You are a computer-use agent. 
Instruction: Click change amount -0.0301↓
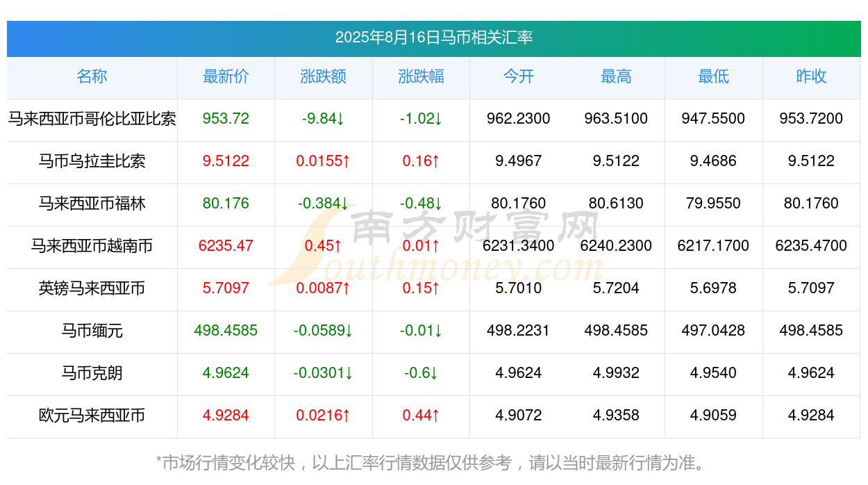click(324, 373)
